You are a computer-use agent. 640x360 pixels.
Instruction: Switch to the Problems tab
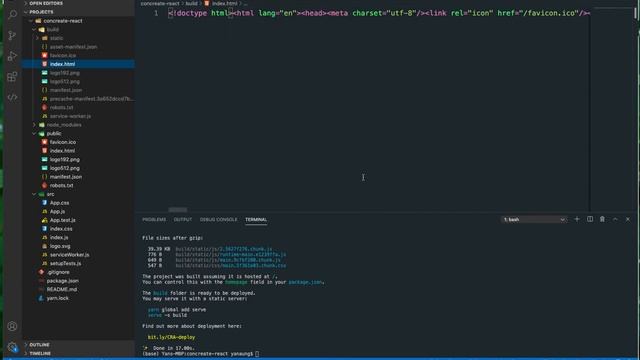[x=154, y=220]
